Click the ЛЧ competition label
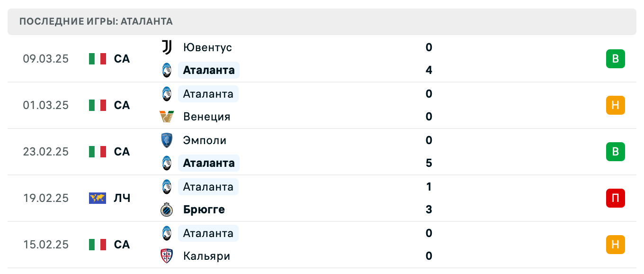This screenshot has height=274, width=644. pyautogui.click(x=122, y=198)
